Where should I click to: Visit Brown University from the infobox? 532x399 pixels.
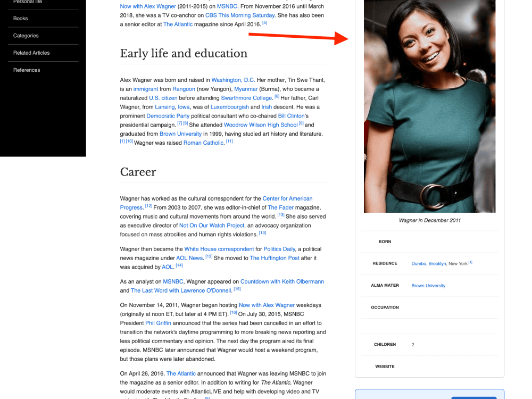428,285
